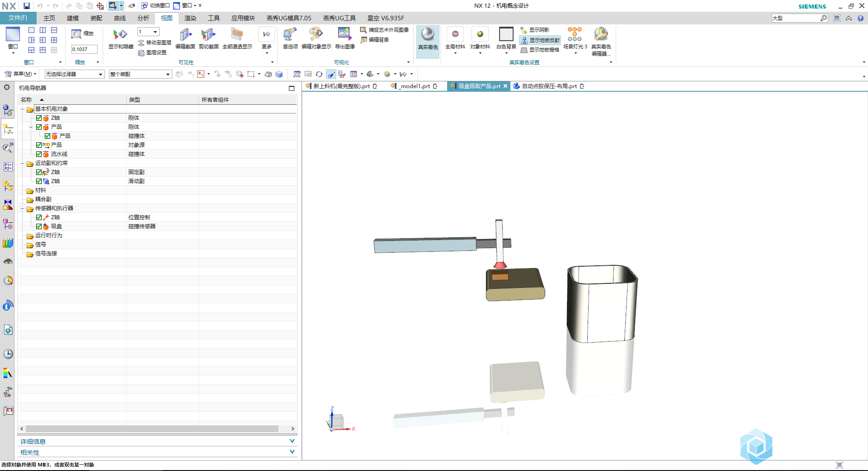Click the Help question mark icon
The width and height of the screenshot is (868, 471).
pyautogui.click(x=860, y=18)
